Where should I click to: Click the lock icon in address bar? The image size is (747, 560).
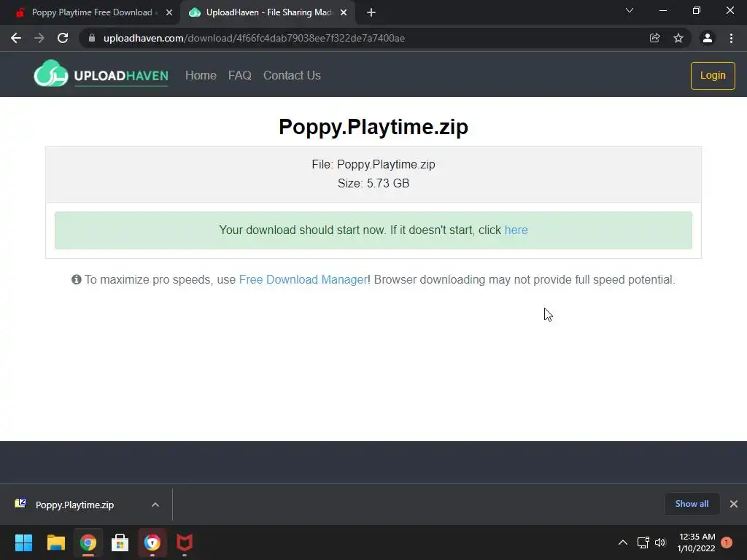(x=92, y=38)
